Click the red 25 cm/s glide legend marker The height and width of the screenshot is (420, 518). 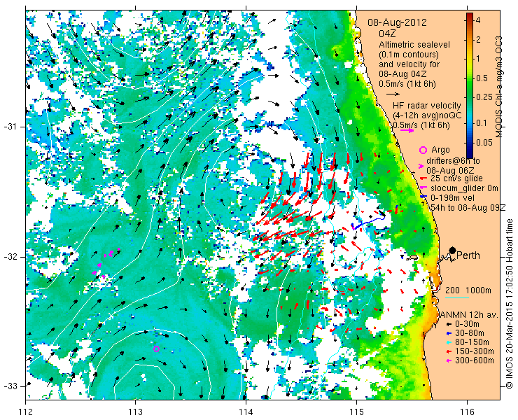point(422,178)
